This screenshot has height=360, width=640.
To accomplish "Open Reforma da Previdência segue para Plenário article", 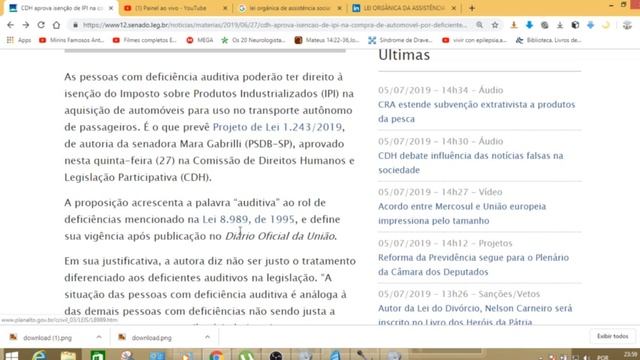I will click(x=473, y=264).
